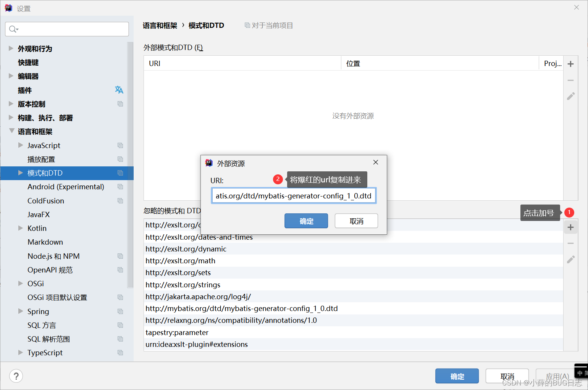Screen dimensions: 588x390
Task: Select http://exslt.org/strings in the ignored list
Action: pyautogui.click(x=353, y=285)
